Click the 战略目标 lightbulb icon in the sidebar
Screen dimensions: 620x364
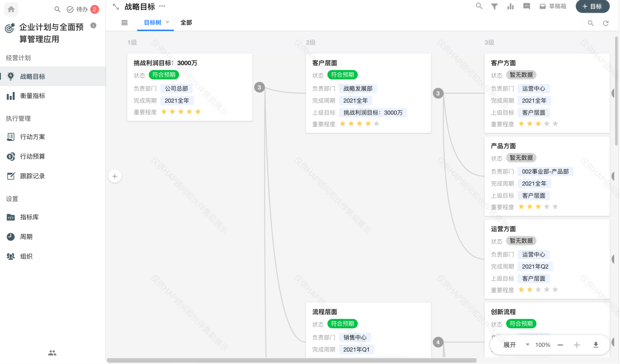click(10, 76)
